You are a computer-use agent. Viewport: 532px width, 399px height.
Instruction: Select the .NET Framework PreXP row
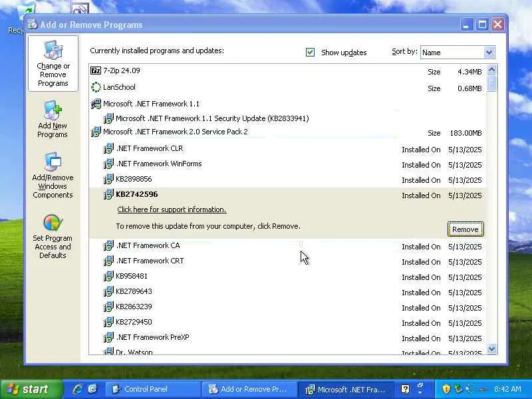pyautogui.click(x=287, y=338)
